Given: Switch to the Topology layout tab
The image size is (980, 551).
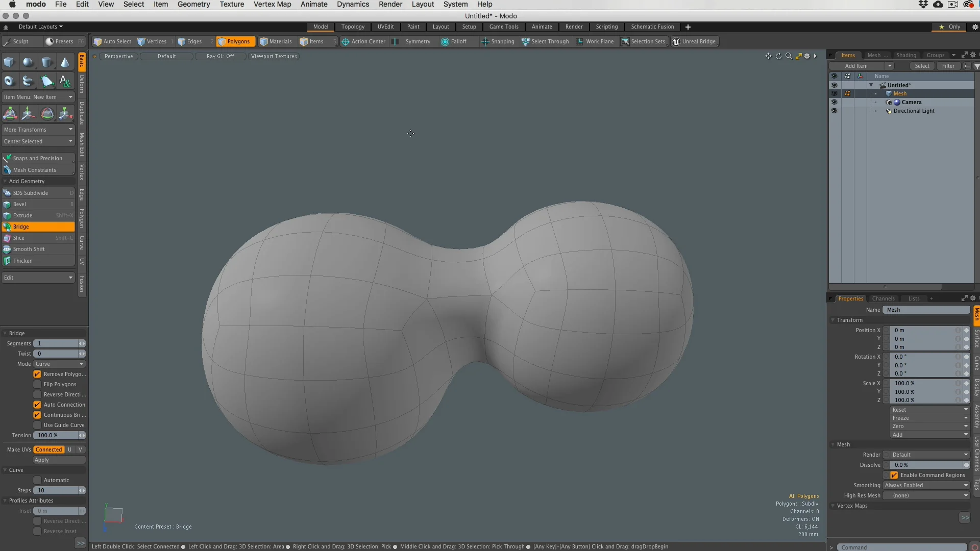Looking at the screenshot, I should (x=353, y=27).
